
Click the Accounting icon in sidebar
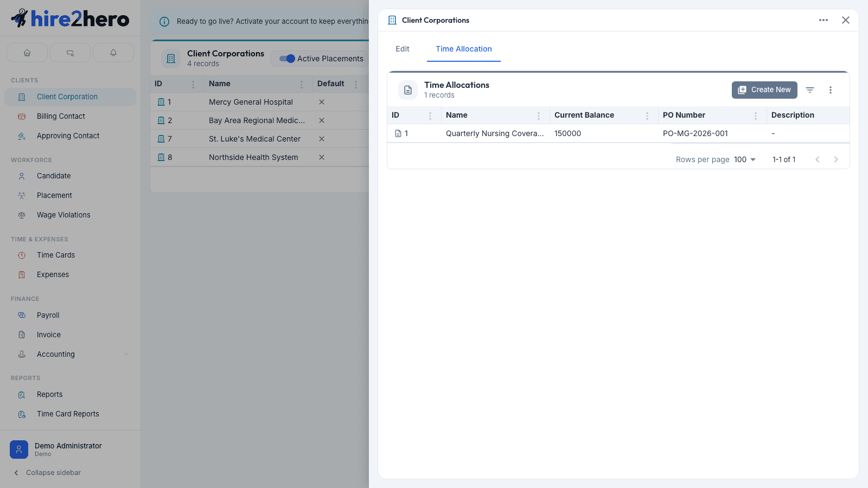tap(22, 354)
